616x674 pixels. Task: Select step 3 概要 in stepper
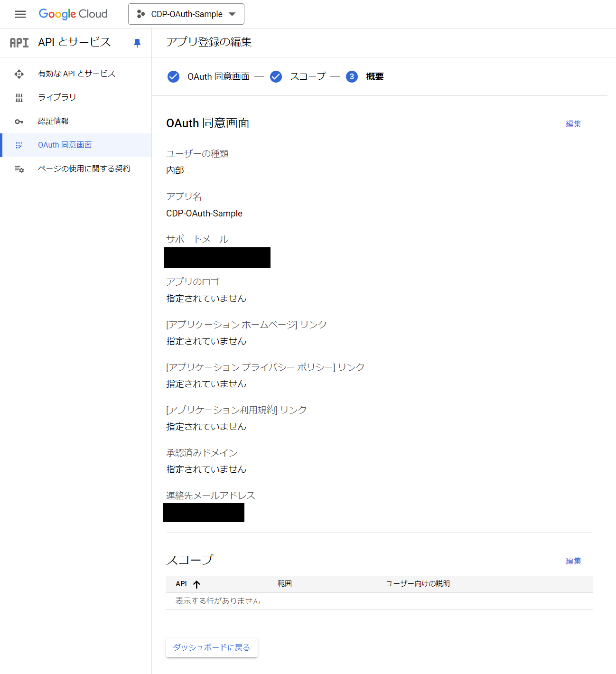[374, 76]
